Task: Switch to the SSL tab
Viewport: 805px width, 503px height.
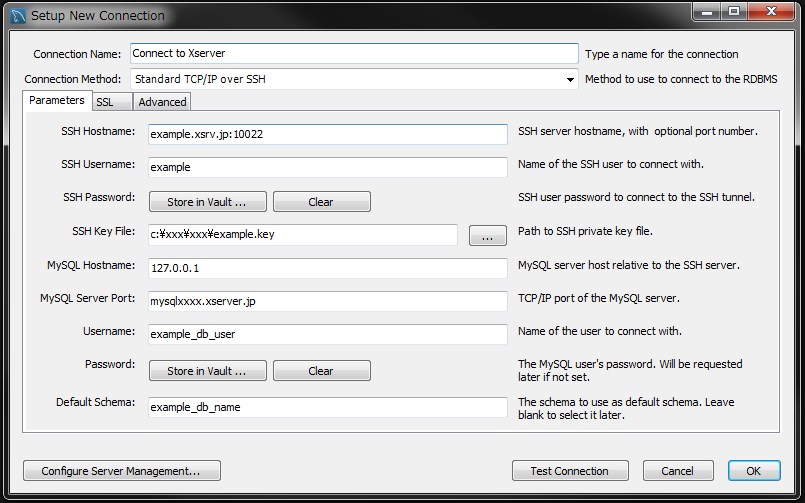Action: click(112, 102)
